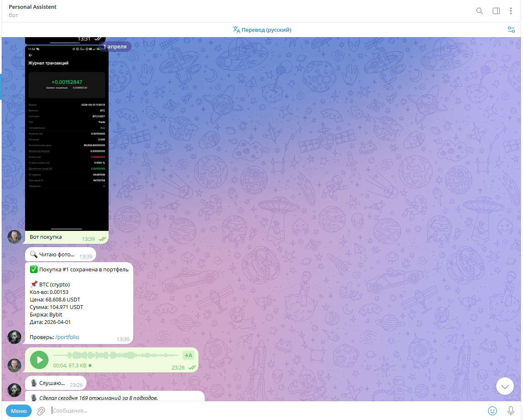Attach a file with paperclip icon
This screenshot has height=420, width=523.
pyautogui.click(x=41, y=411)
